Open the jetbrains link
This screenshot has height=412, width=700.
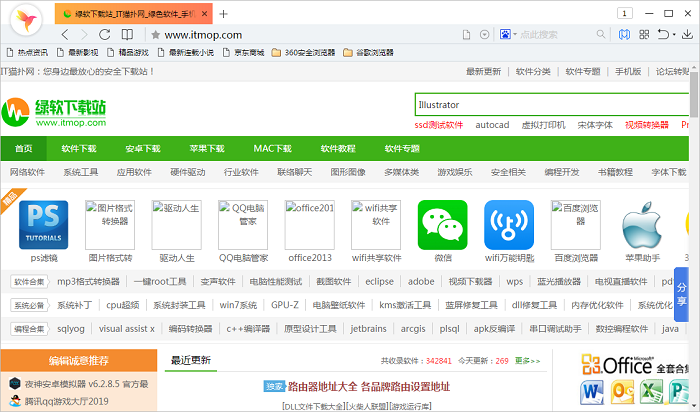[x=368, y=329]
